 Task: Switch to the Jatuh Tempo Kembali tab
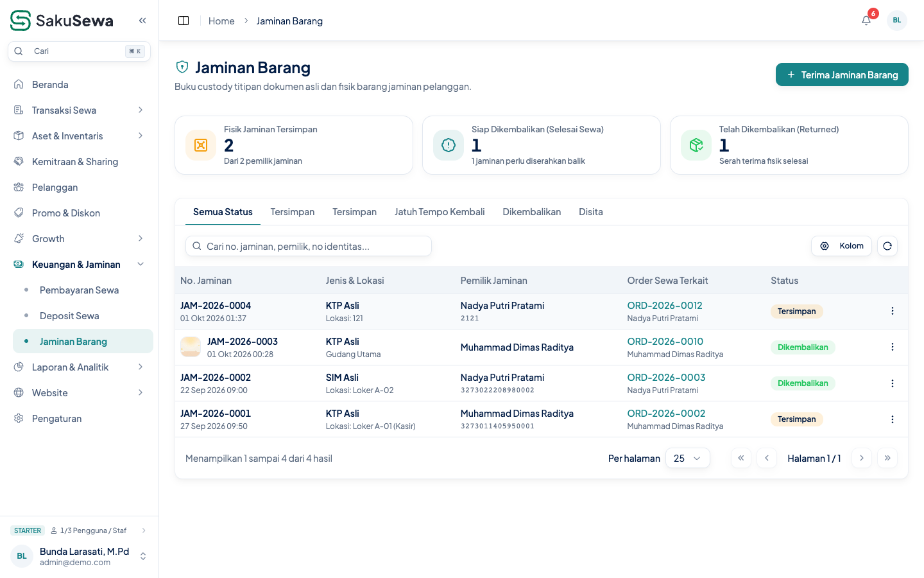(x=440, y=212)
